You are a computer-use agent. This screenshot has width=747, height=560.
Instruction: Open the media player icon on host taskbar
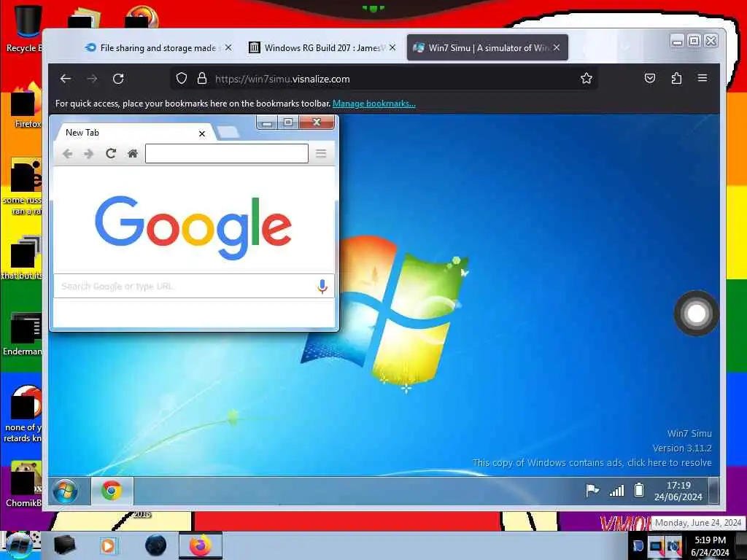(x=108, y=545)
